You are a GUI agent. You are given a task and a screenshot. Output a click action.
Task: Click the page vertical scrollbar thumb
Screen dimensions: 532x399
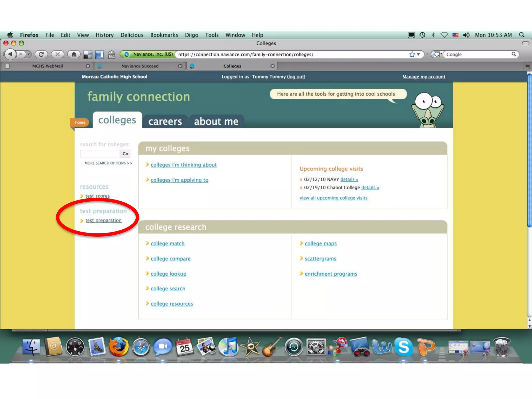pos(529,151)
